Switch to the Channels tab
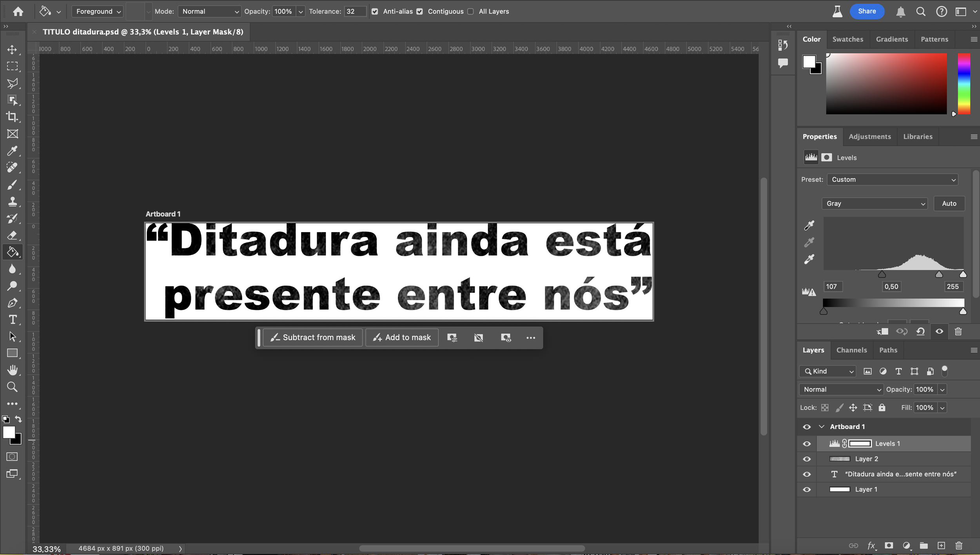The image size is (980, 555). pos(851,350)
